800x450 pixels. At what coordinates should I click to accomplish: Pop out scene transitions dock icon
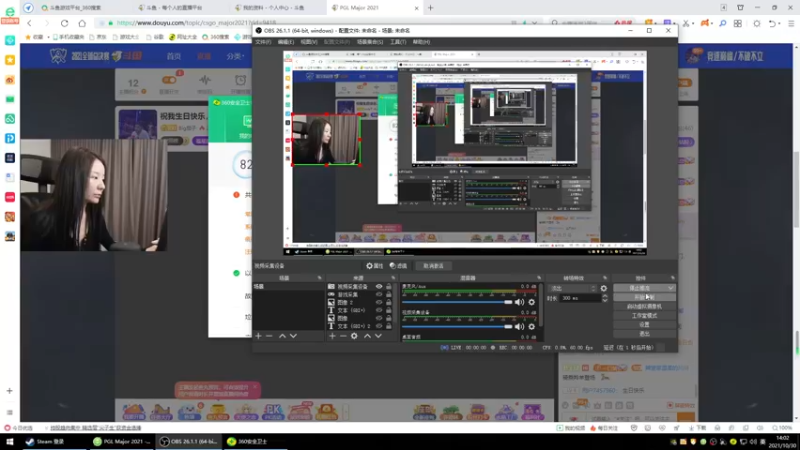click(605, 278)
